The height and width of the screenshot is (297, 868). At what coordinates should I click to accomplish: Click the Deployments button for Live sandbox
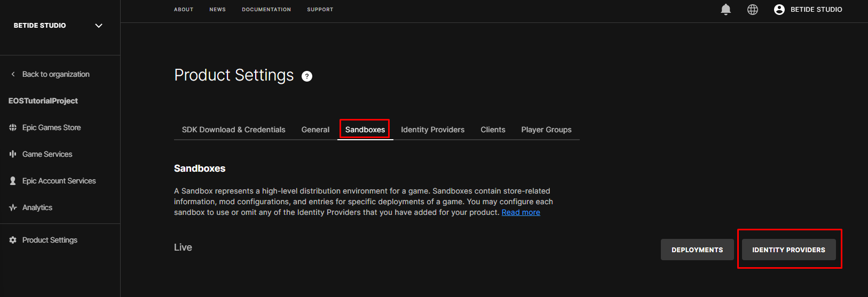697,250
